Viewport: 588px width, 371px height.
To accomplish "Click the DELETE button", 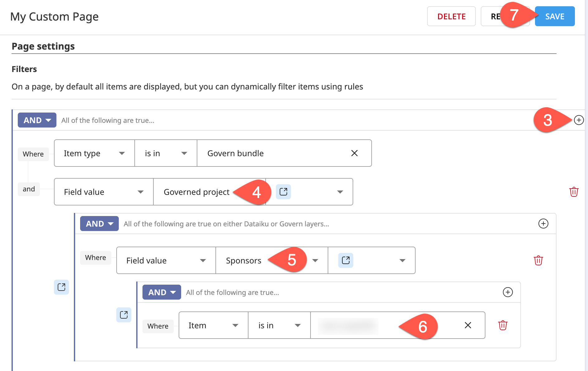I will (451, 16).
